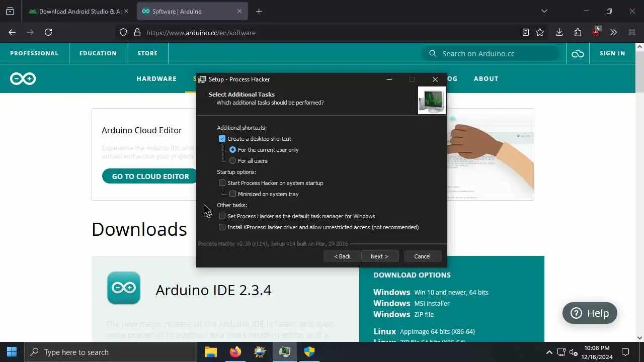
Task: Open File Explorer from taskbar
Action: (x=211, y=352)
